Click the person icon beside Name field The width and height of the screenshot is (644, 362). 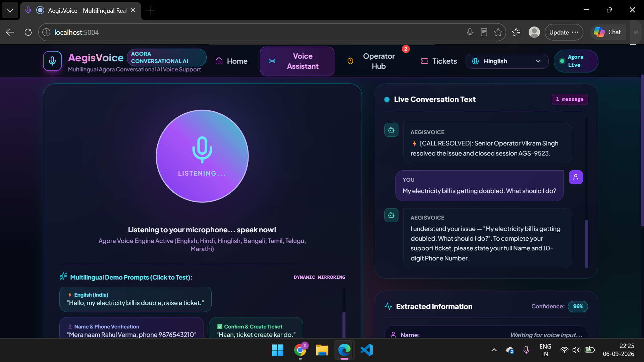tap(393, 335)
